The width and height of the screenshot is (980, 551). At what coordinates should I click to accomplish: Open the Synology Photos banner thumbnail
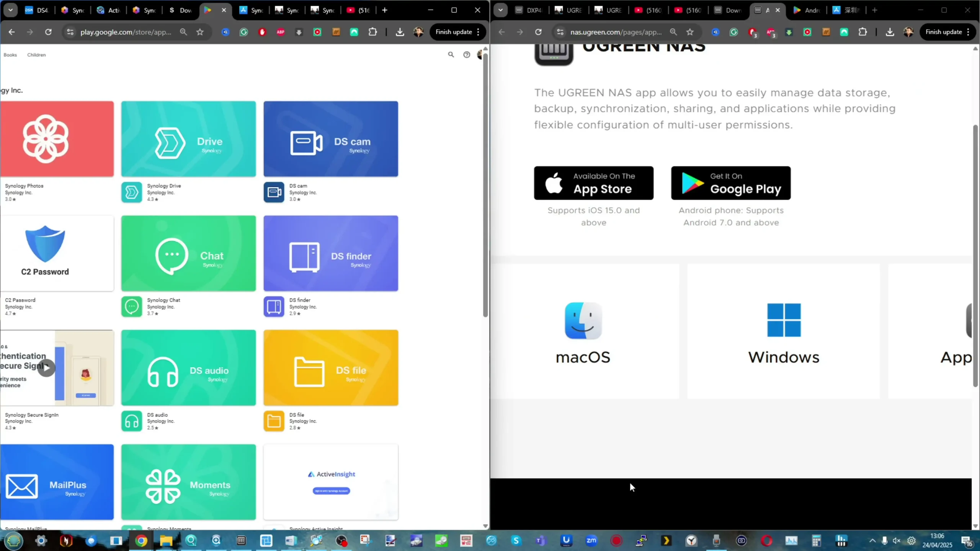click(x=57, y=139)
